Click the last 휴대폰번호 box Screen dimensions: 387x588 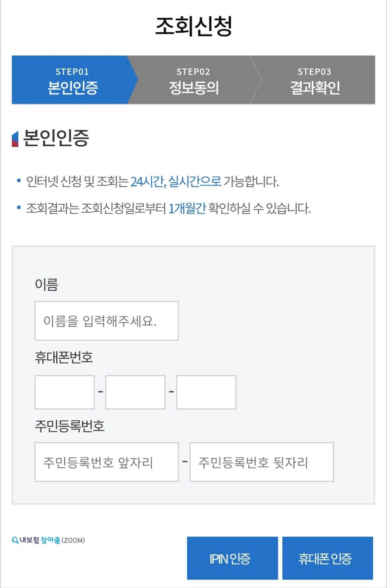(x=205, y=392)
